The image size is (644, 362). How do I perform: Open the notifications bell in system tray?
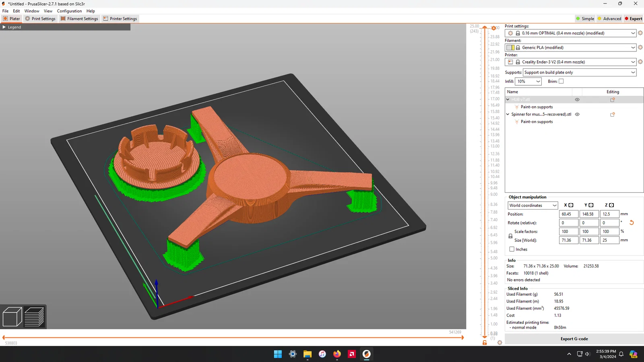pyautogui.click(x=621, y=354)
